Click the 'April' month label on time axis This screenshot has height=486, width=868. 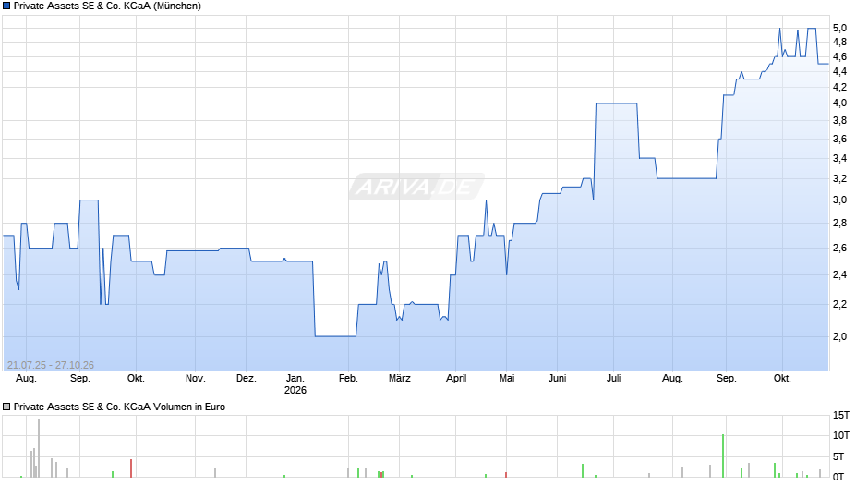coord(457,379)
